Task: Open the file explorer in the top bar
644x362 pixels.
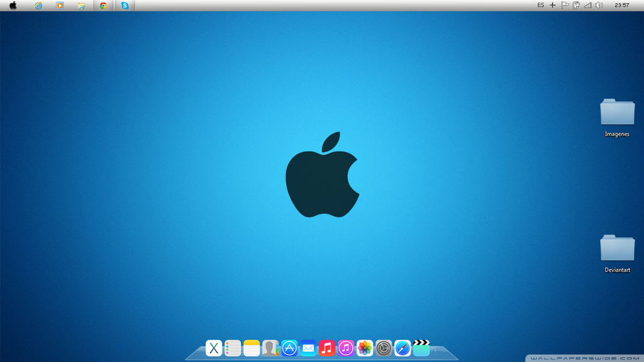Action: pyautogui.click(x=81, y=5)
